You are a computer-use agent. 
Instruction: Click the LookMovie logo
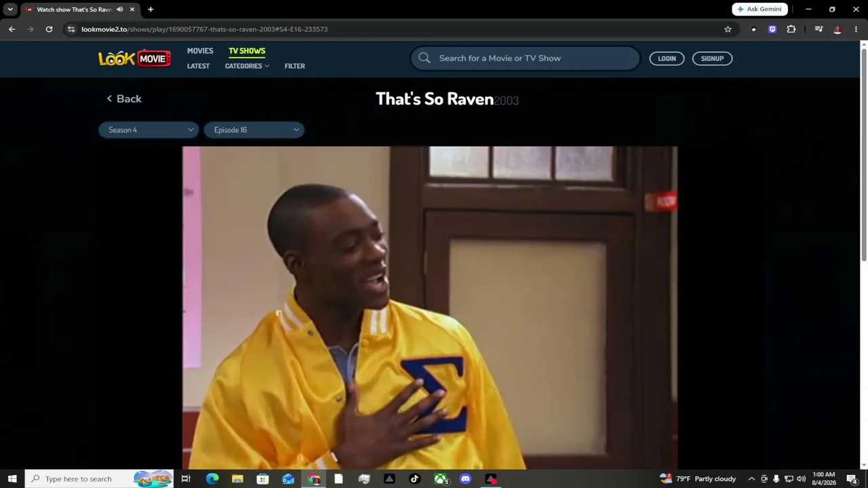pyautogui.click(x=134, y=58)
